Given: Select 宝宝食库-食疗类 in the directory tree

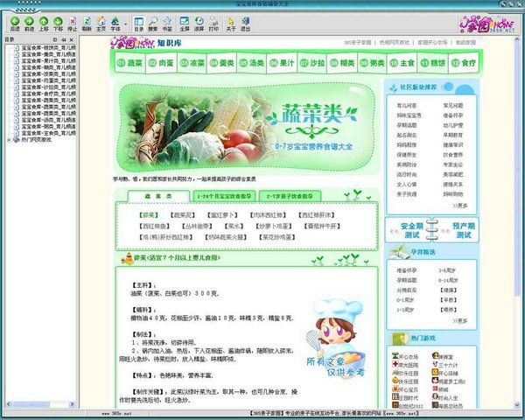Looking at the screenshot, I should pyautogui.click(x=48, y=94).
